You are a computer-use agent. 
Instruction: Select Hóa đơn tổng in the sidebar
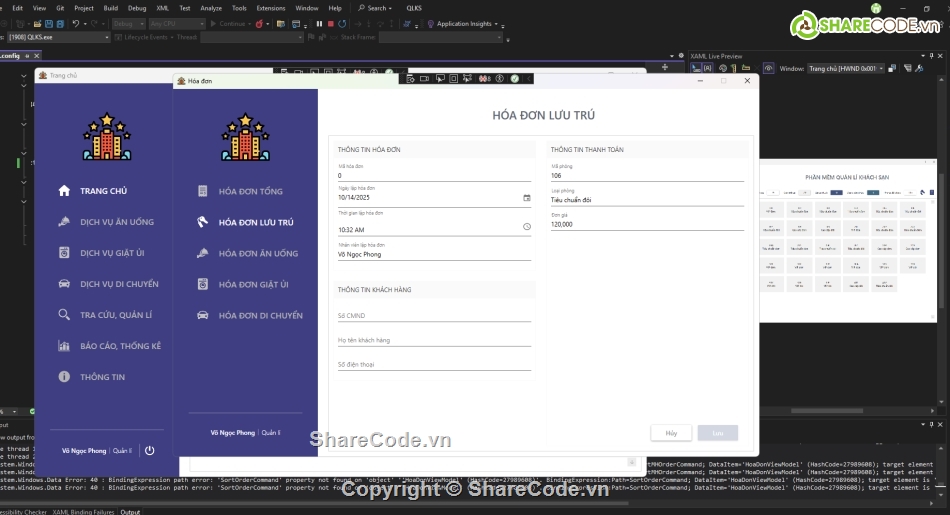coord(250,191)
